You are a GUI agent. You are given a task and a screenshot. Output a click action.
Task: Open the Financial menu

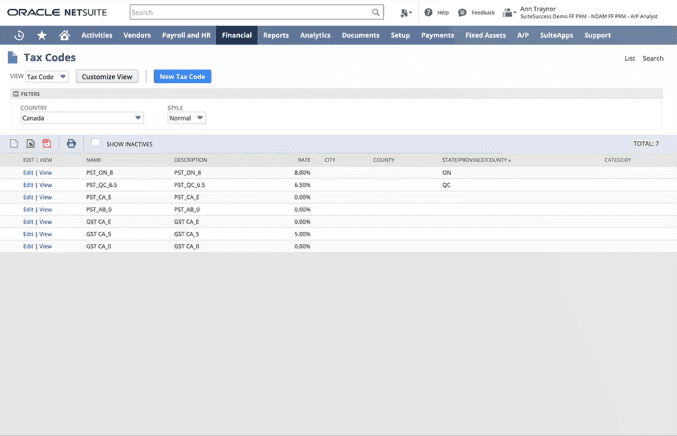[x=237, y=35]
